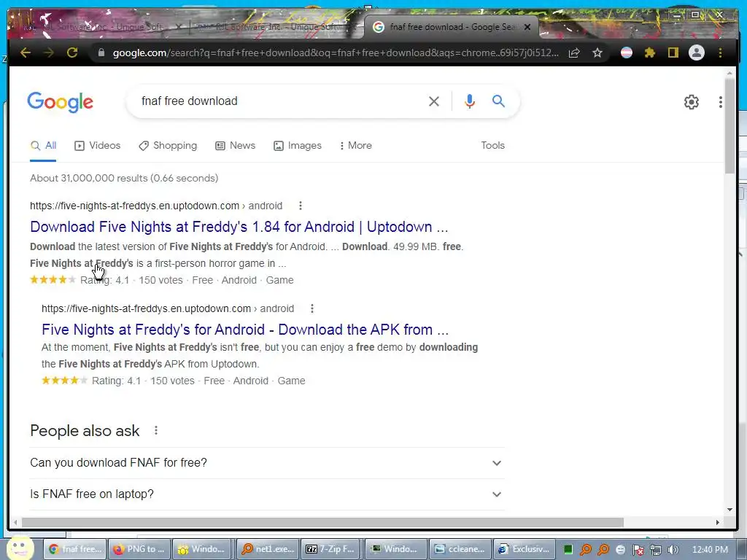The height and width of the screenshot is (560, 747).
Task: Open the Extensions puzzle-piece icon
Action: tap(650, 52)
